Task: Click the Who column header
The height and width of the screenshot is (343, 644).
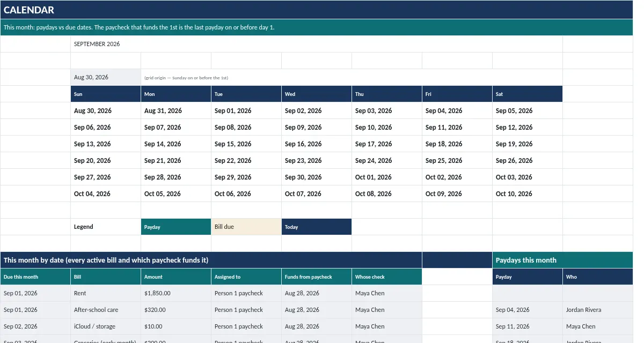Action: point(598,277)
